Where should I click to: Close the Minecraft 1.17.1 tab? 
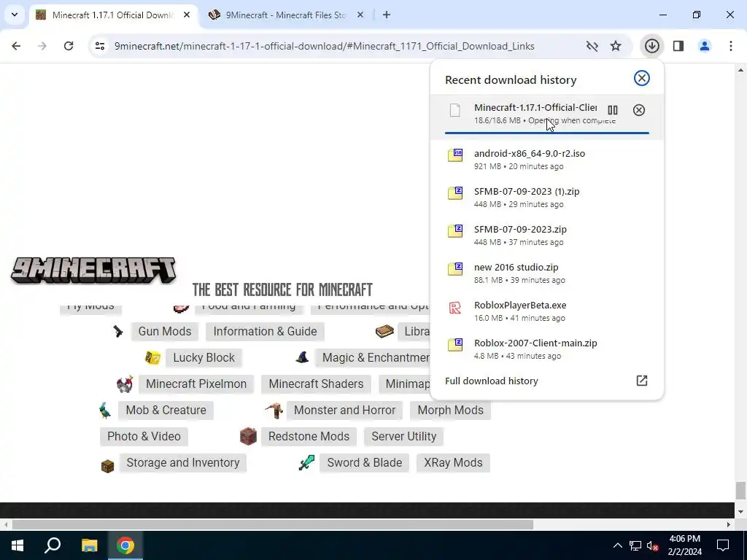tap(187, 15)
